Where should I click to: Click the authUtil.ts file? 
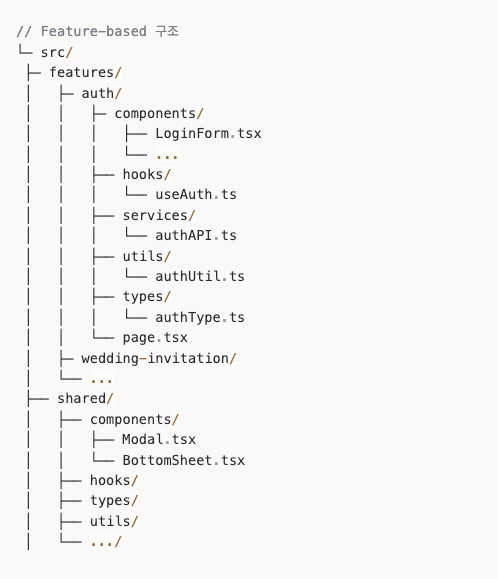tap(200, 276)
